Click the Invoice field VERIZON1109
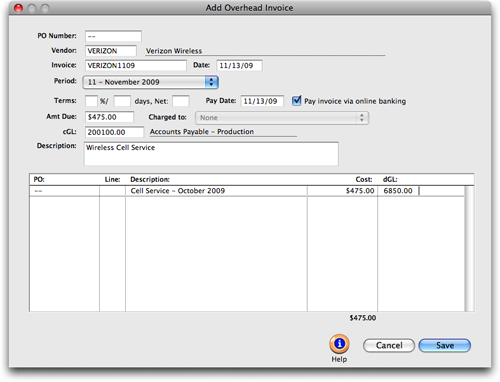500x382 pixels. tap(136, 65)
